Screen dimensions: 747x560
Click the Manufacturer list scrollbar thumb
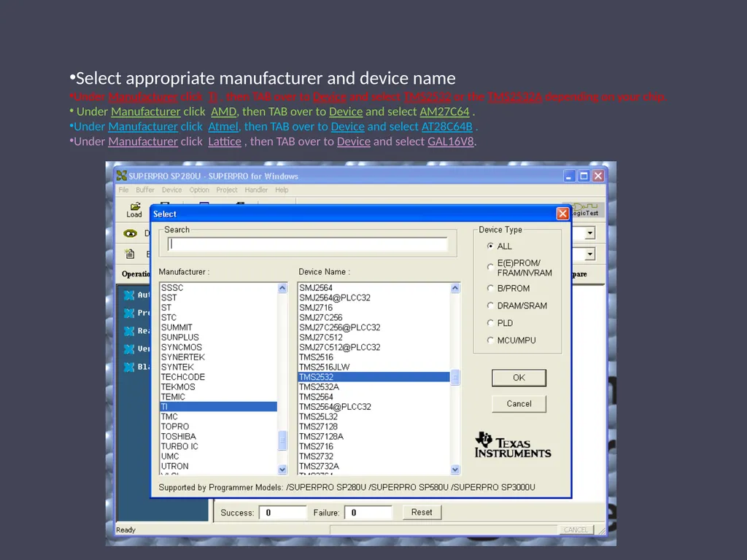click(x=282, y=440)
